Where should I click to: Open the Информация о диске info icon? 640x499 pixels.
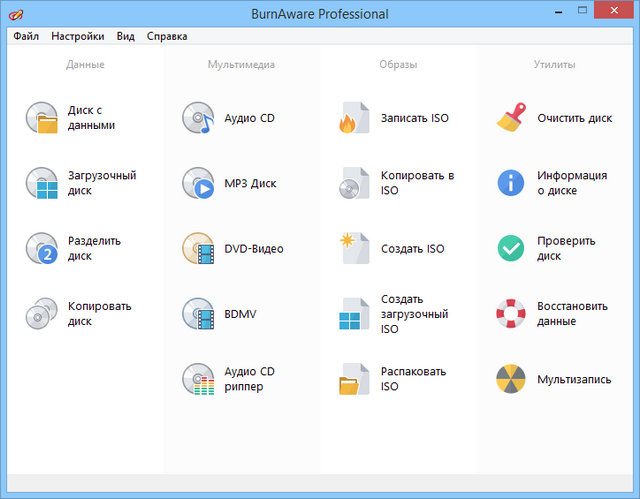(x=511, y=183)
